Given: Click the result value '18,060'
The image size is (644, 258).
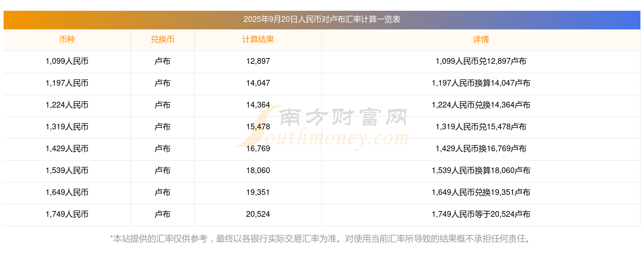Looking at the screenshot, I should tap(258, 171).
